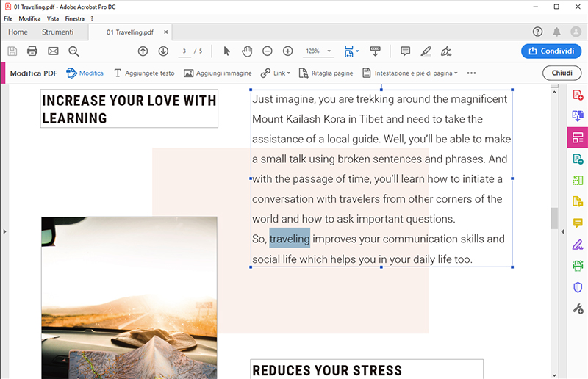Image resolution: width=588 pixels, height=379 pixels.
Task: Show more edit options ellipsis
Action: point(471,73)
